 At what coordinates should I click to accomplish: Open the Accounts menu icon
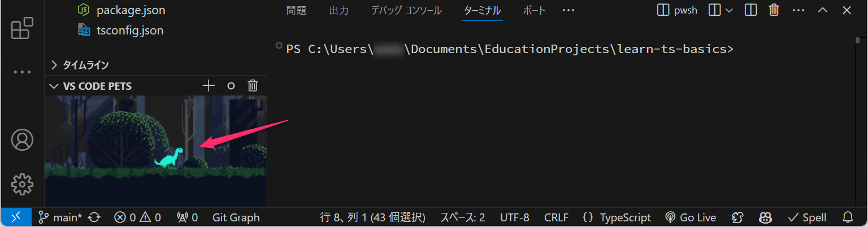pos(22,139)
